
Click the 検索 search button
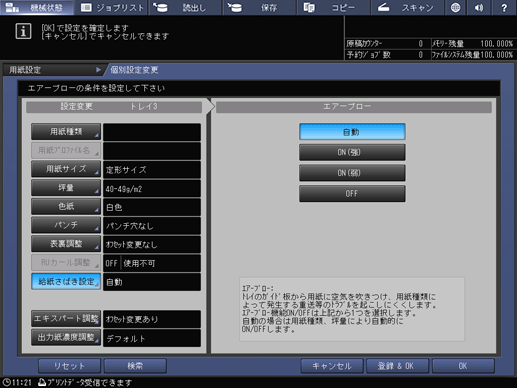point(135,366)
